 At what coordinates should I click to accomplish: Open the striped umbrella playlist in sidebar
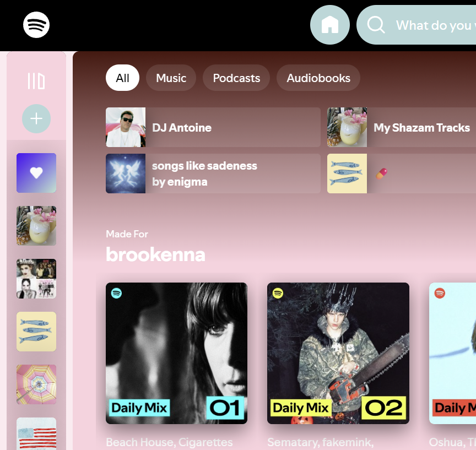[36, 384]
